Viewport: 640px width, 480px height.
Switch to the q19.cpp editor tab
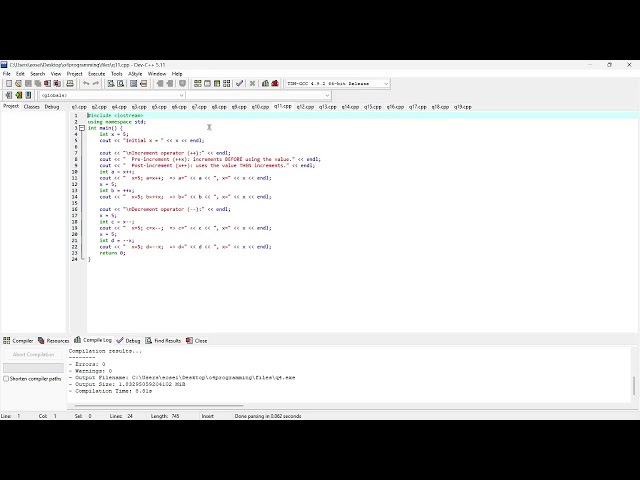(462, 107)
